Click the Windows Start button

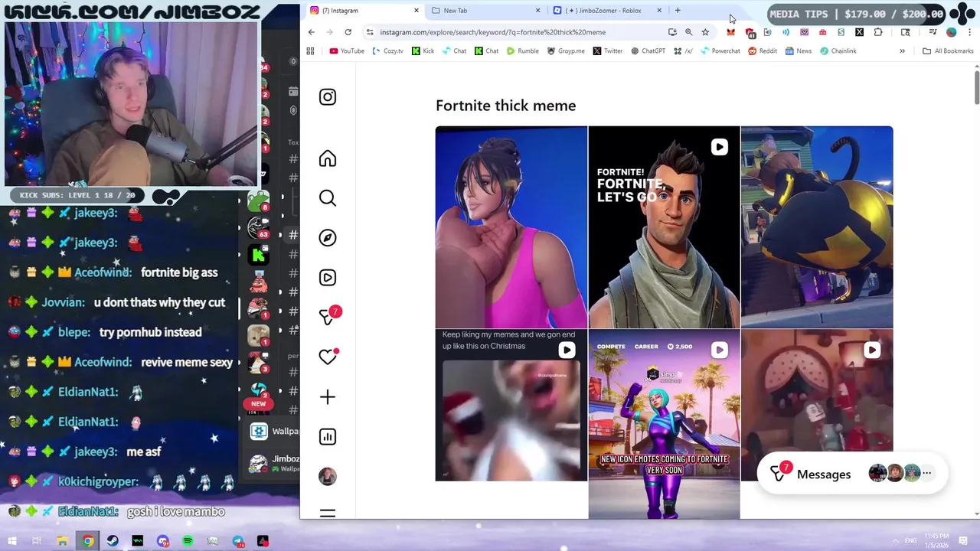pos(11,541)
